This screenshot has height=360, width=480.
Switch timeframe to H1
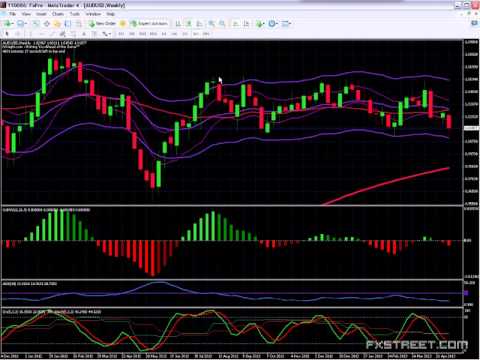(x=164, y=34)
